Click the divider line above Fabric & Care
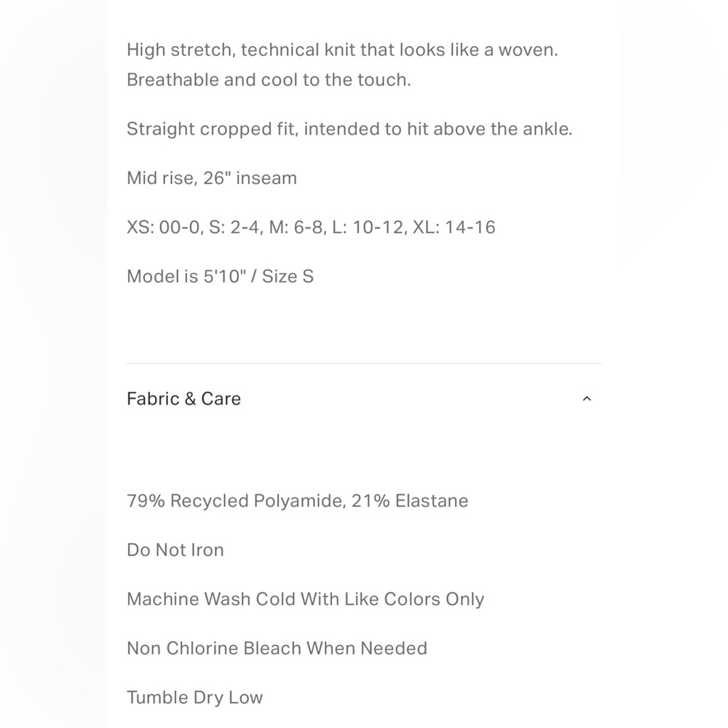 (x=364, y=363)
